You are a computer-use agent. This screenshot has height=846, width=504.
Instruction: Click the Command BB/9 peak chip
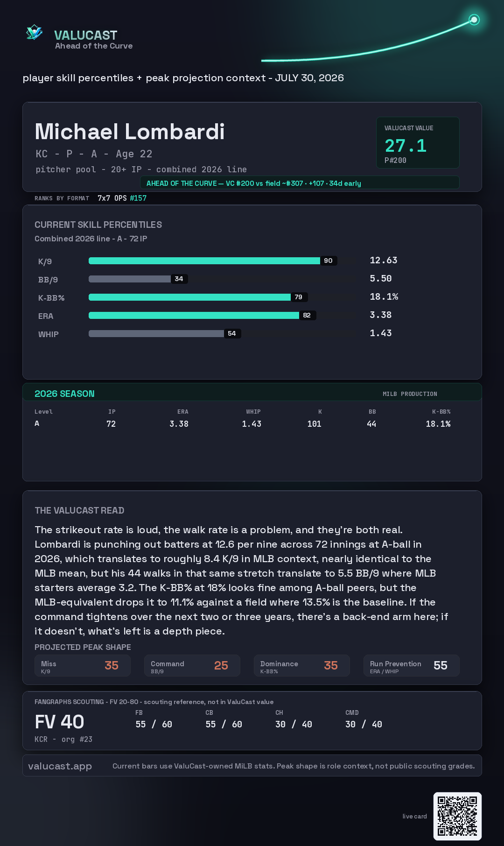[x=192, y=666]
